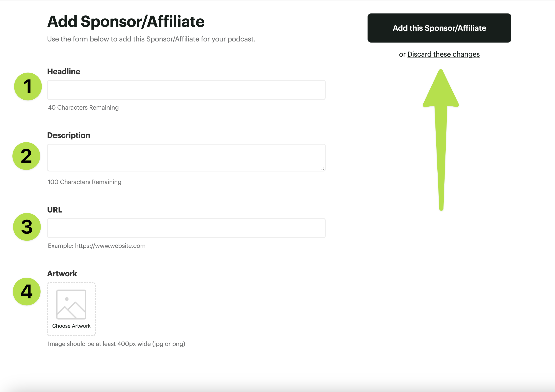
Task: Click the Artwork section label
Action: click(x=62, y=273)
